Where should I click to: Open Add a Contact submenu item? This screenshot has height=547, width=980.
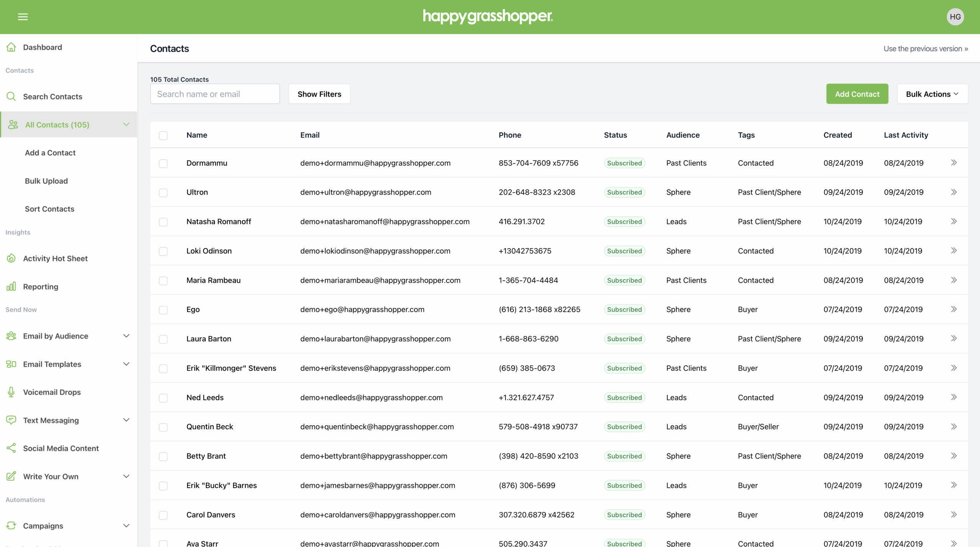pos(50,153)
